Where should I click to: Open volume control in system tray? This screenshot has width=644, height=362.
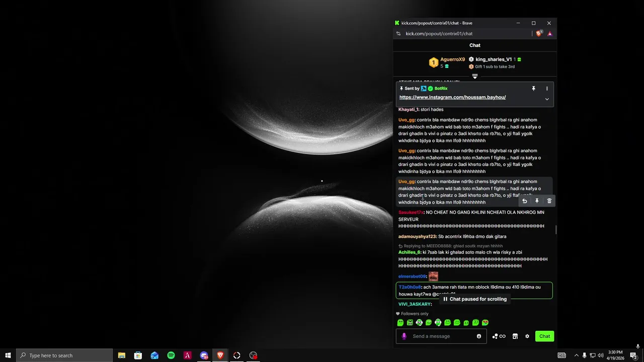click(601, 355)
